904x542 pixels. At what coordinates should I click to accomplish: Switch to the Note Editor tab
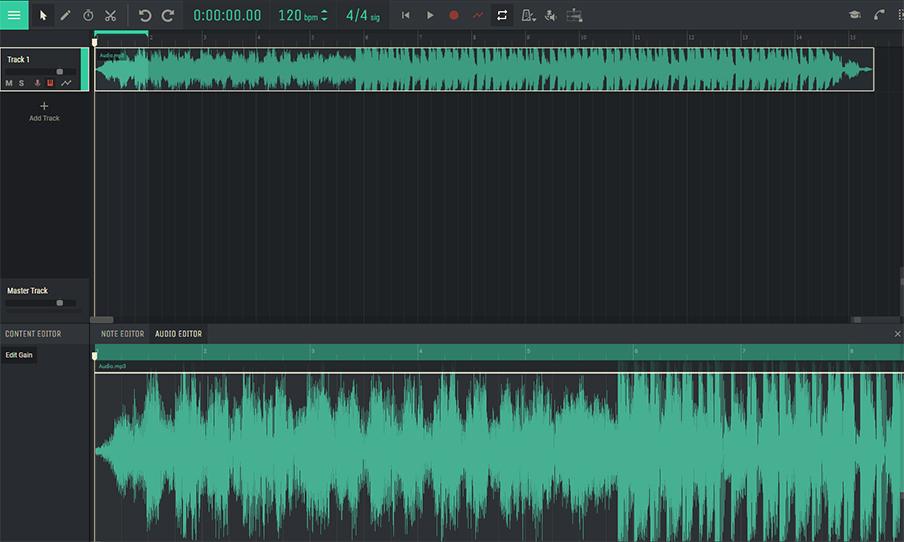coord(122,334)
